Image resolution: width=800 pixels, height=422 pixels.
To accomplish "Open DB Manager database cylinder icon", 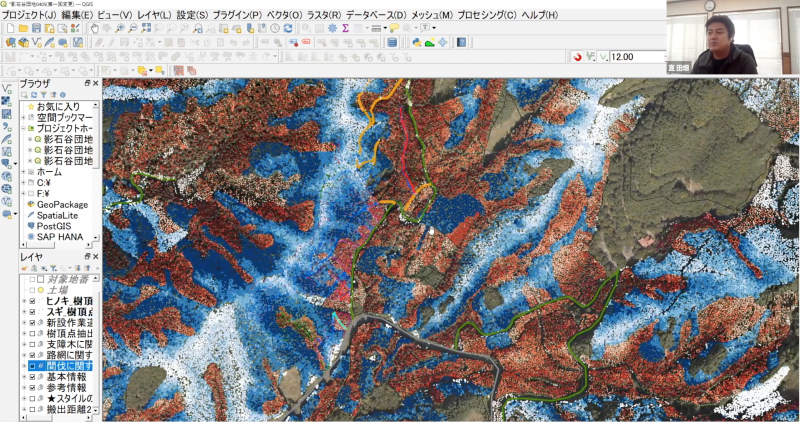I will click(392, 43).
